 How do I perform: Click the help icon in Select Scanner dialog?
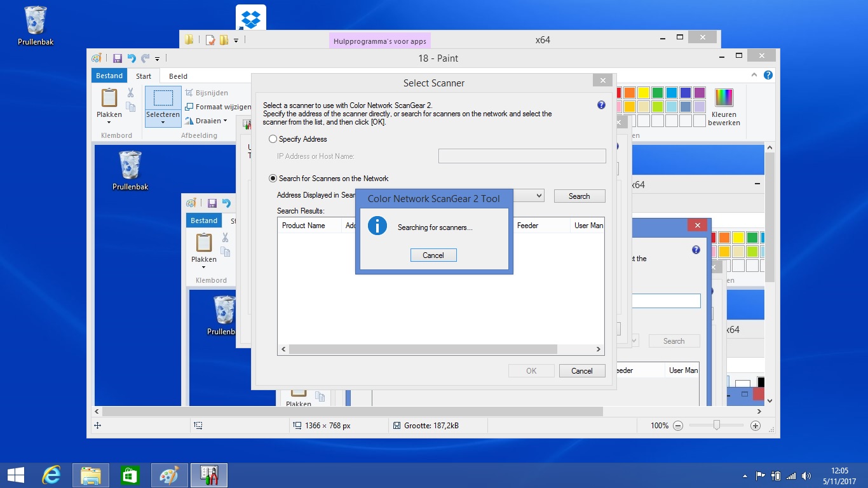[601, 105]
